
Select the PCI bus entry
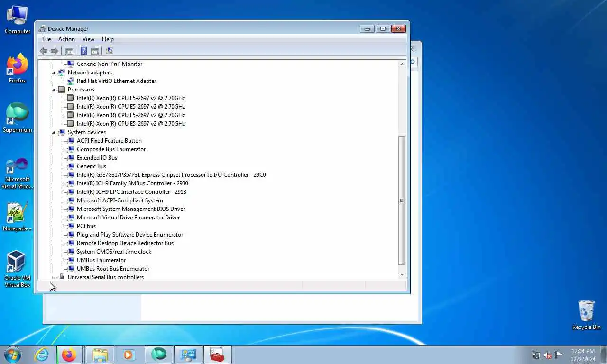pyautogui.click(x=86, y=226)
